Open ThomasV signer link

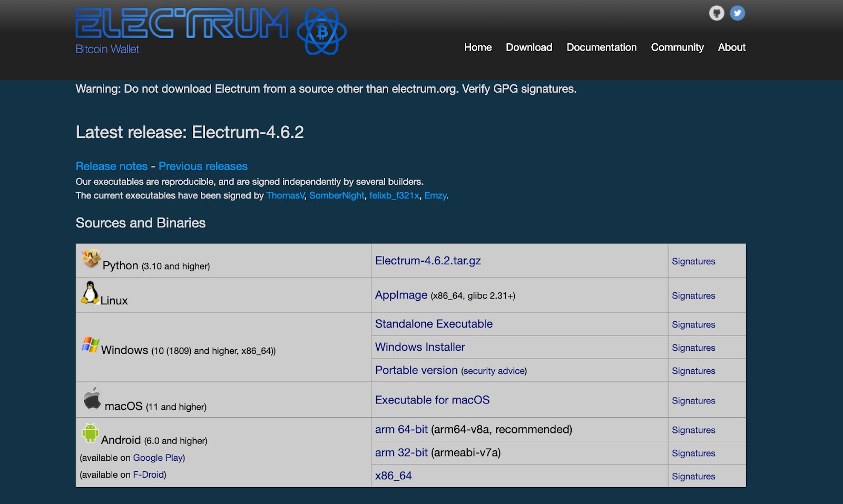click(286, 195)
